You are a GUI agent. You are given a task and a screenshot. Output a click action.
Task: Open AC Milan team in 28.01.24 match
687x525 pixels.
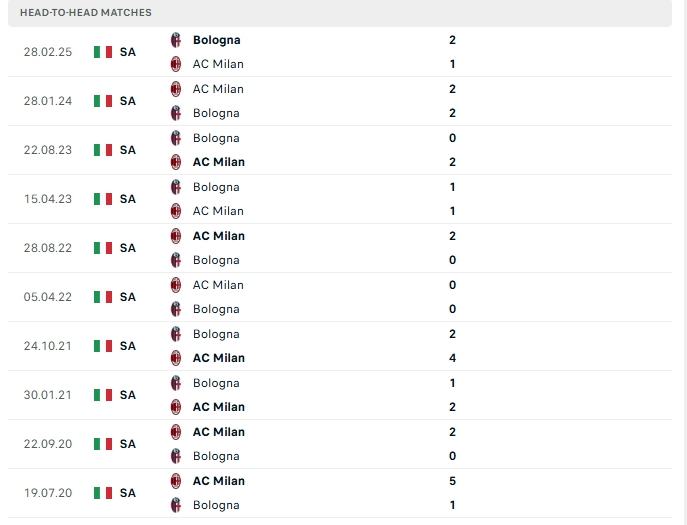[x=218, y=89]
